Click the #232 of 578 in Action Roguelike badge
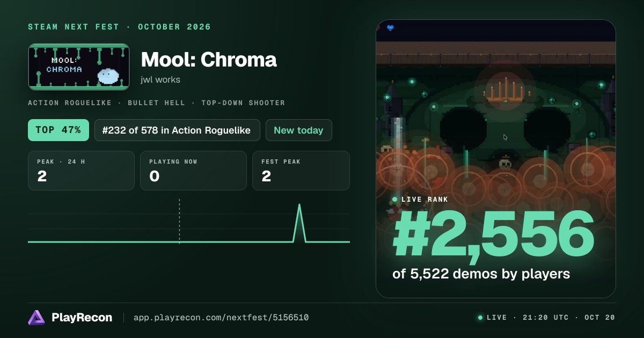 [x=177, y=130]
